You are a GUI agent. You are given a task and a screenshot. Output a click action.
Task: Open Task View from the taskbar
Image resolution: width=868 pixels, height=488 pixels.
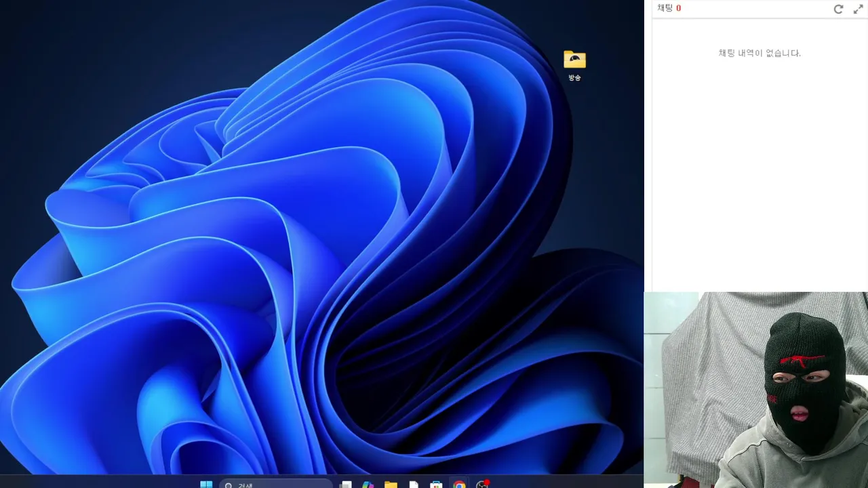346,484
